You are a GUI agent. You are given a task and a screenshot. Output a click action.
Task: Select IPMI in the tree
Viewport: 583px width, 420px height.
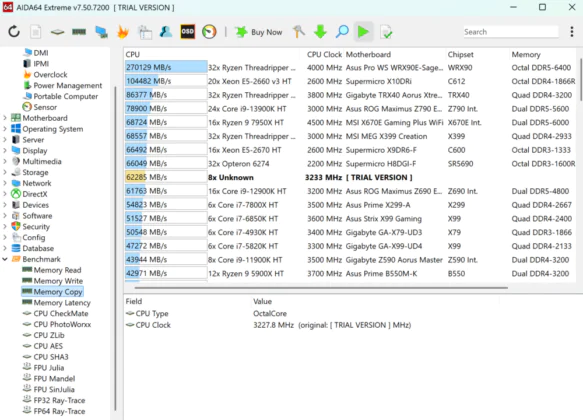[x=36, y=64]
